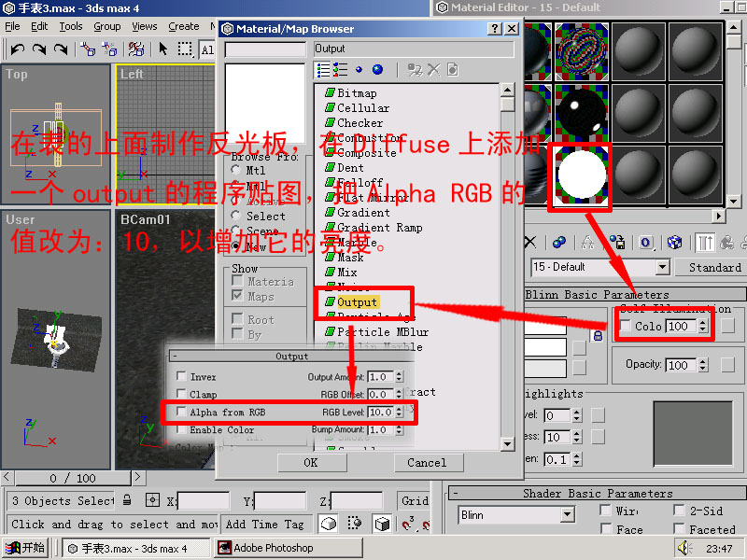The image size is (747, 560).
Task: Click the Windows Start button
Action: (25, 548)
